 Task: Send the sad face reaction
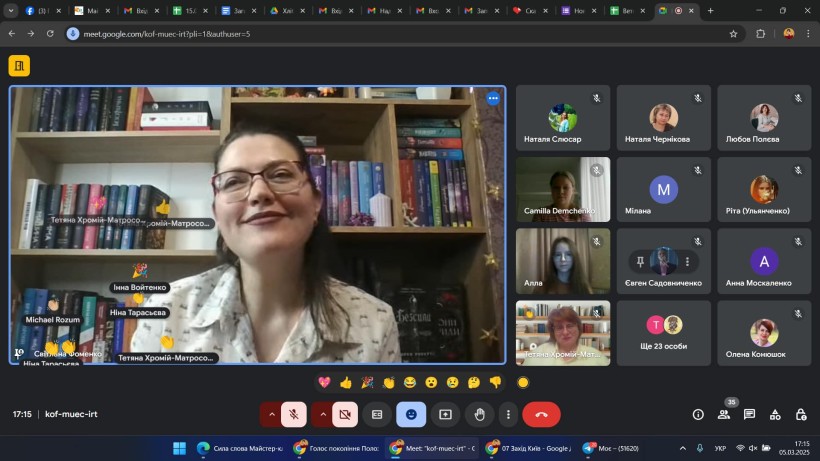tap(452, 383)
